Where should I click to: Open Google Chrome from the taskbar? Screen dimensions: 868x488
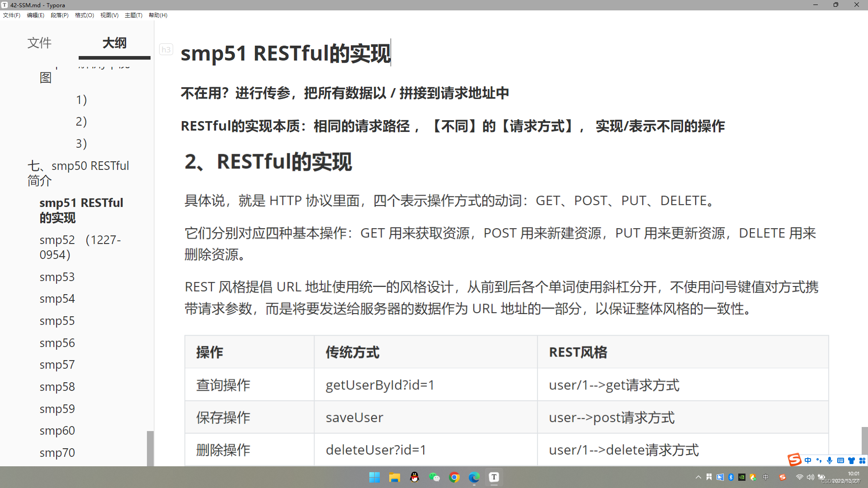click(x=454, y=477)
